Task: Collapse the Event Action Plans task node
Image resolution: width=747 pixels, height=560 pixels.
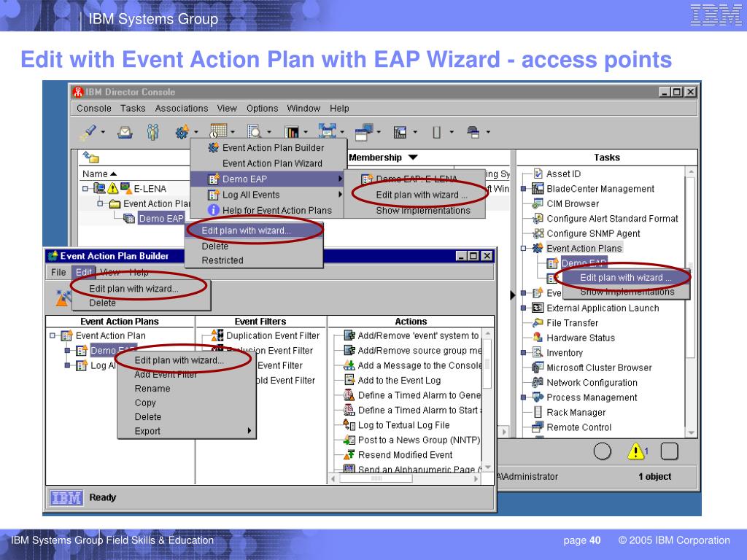Action: click(523, 248)
